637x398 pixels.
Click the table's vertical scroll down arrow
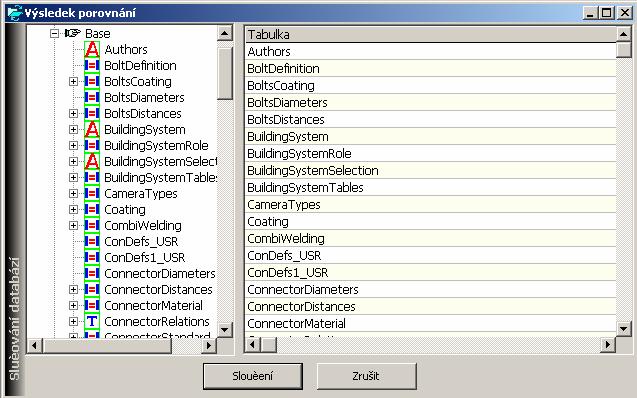tap(624, 328)
